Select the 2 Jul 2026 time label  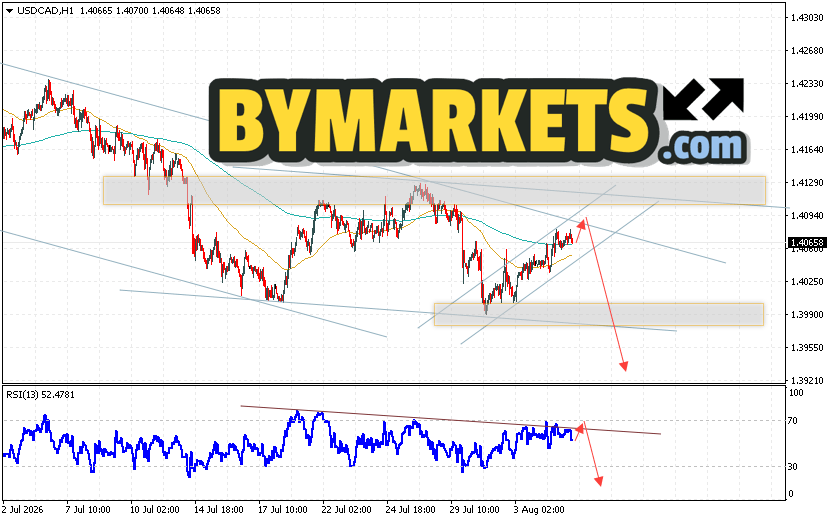(23, 510)
